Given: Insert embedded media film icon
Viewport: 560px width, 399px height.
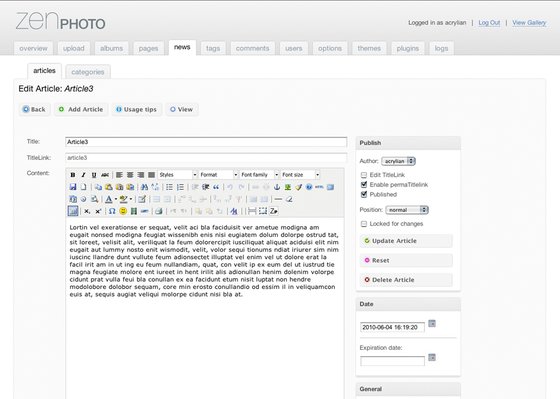Looking at the screenshot, I should pos(134,211).
